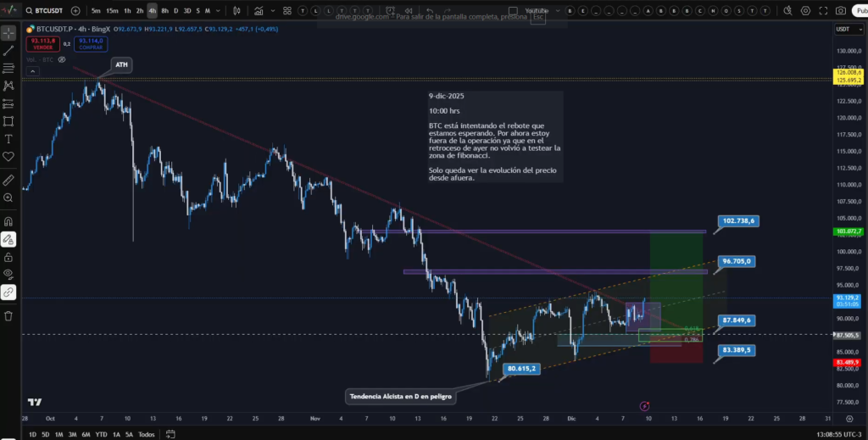868x440 pixels.
Task: Switch to the 1h timeframe
Action: (127, 11)
